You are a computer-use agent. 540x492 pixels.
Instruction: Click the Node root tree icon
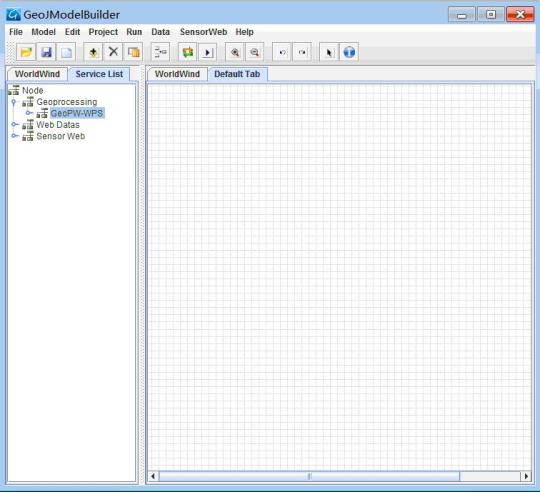point(13,90)
